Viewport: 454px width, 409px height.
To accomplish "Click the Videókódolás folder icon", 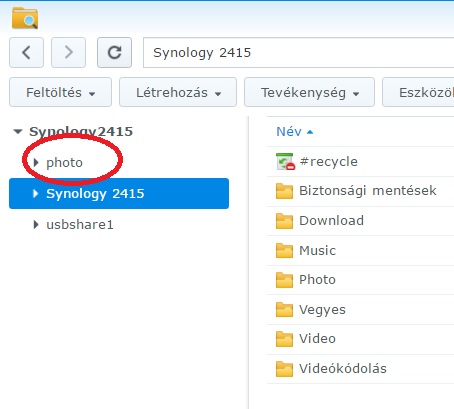I will (x=284, y=369).
